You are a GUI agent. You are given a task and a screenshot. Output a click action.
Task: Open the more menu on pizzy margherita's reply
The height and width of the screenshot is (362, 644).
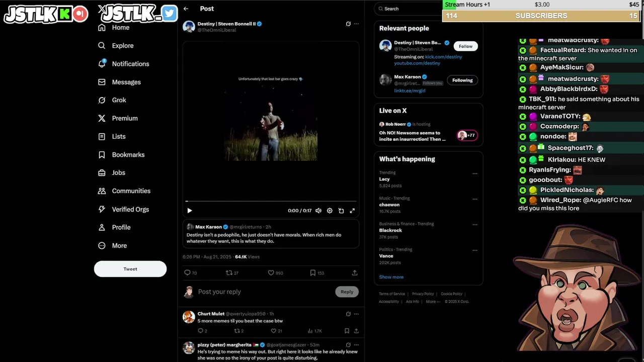[356, 345]
